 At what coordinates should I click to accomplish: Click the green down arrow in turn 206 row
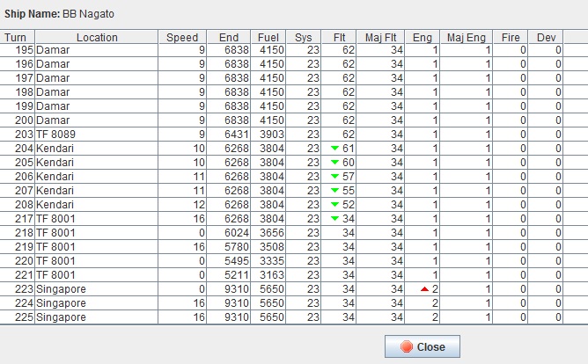(334, 177)
